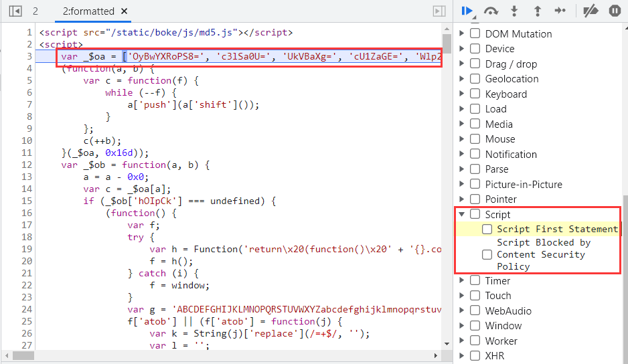Click the Pause on exceptions icon
Viewport: 628px width, 364px height.
click(614, 11)
